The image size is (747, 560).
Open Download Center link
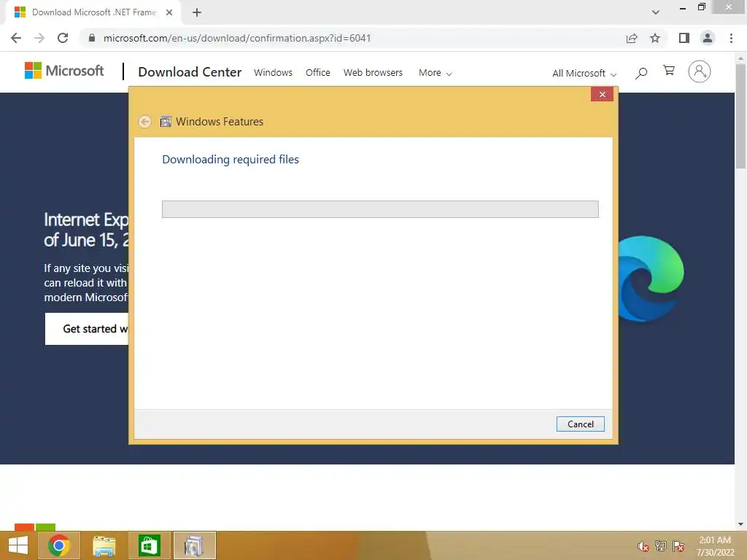point(190,72)
